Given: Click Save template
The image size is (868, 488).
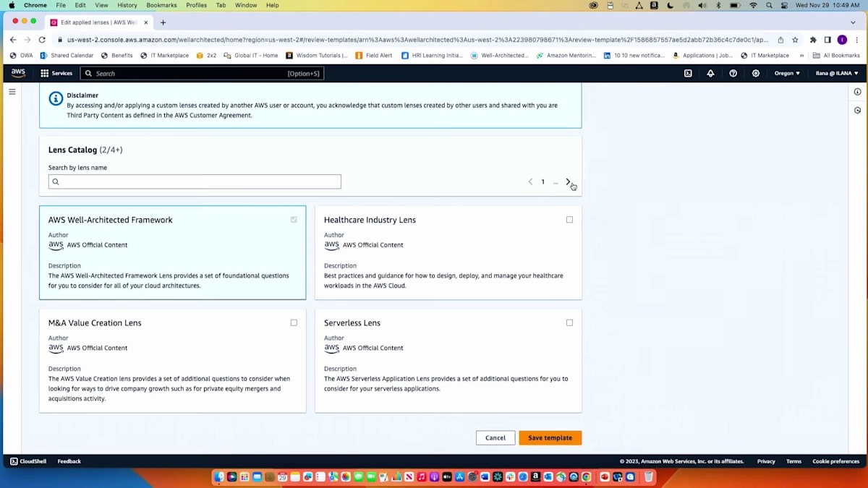Looking at the screenshot, I should [550, 437].
